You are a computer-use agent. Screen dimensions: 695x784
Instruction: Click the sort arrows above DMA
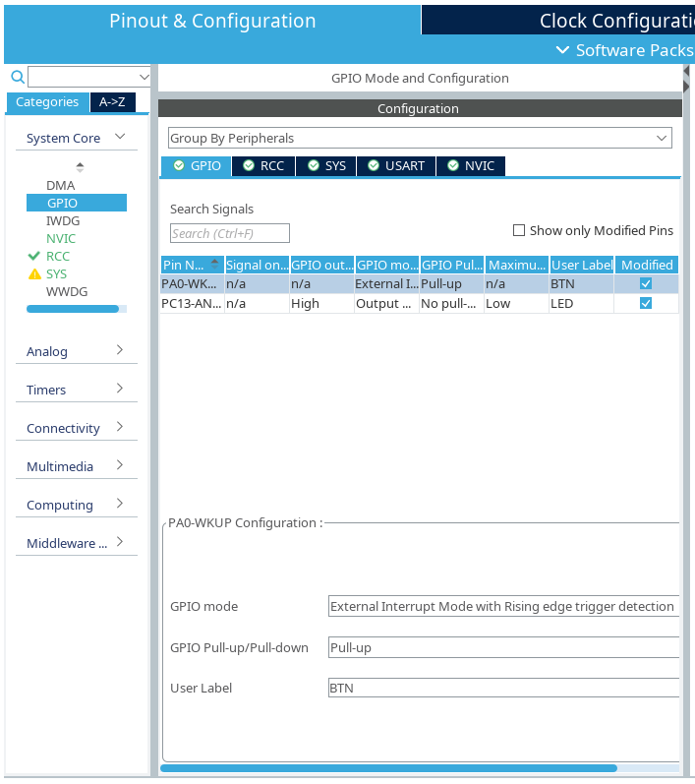(x=80, y=167)
